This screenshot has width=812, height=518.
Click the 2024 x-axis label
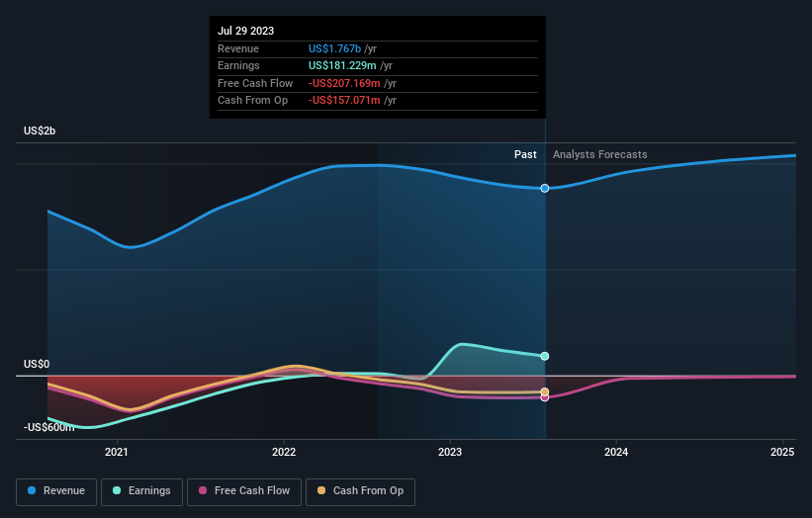[x=616, y=453]
